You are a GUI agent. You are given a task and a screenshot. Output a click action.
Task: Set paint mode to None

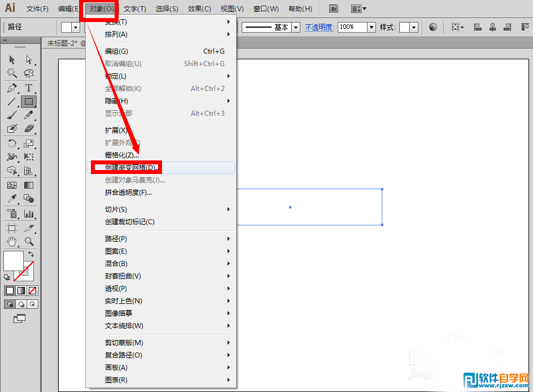[32, 291]
